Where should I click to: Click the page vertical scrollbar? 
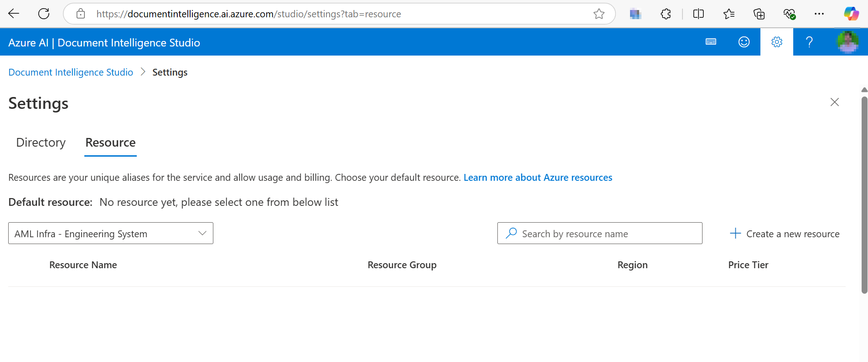(x=864, y=194)
